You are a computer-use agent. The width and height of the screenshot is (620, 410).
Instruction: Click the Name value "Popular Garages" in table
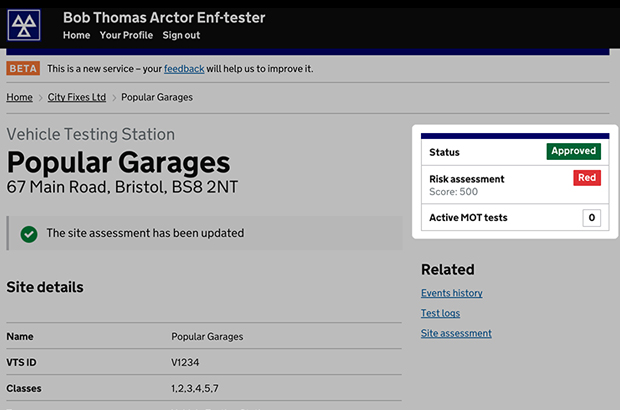point(207,336)
